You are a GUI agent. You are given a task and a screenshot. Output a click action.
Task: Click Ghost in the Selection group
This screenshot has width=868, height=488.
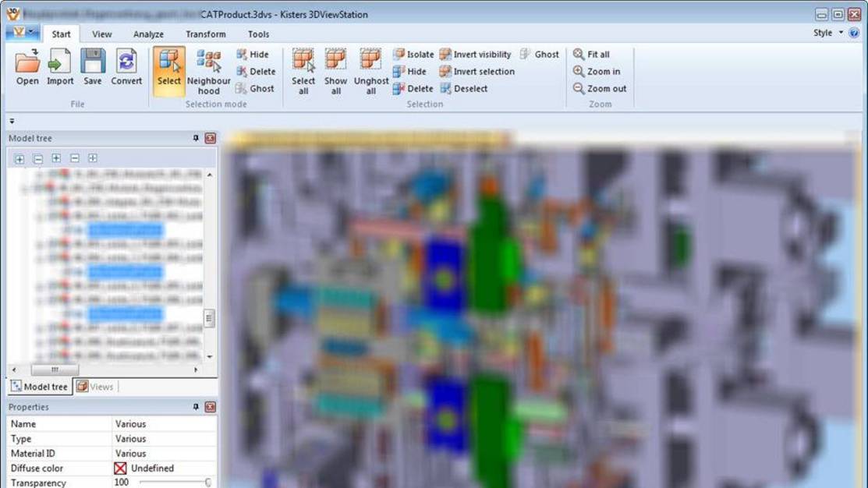tap(540, 55)
